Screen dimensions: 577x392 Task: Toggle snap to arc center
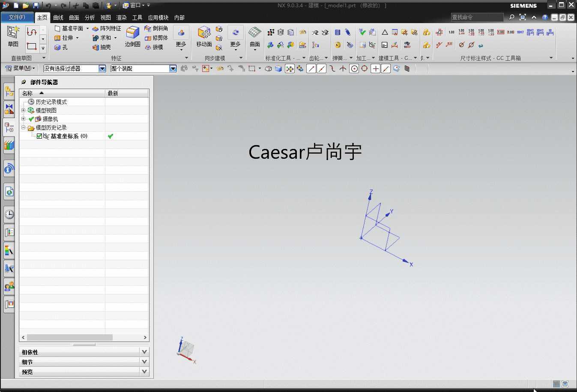[354, 68]
